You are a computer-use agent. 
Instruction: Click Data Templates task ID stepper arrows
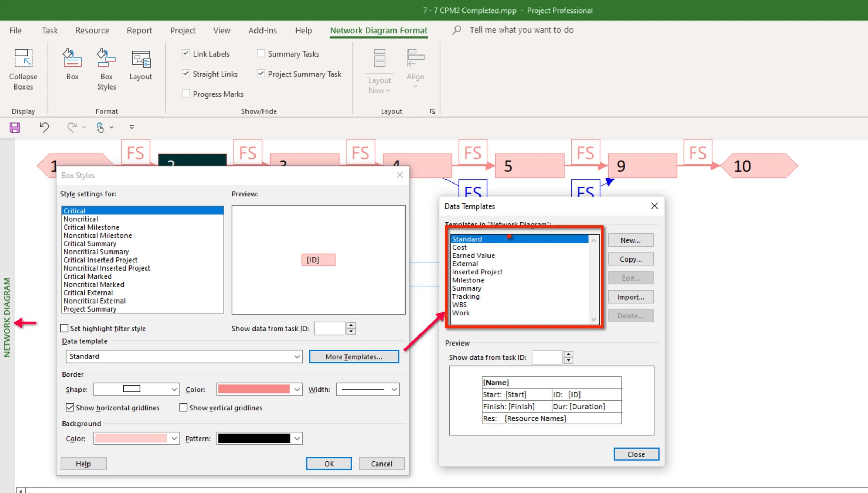(568, 357)
